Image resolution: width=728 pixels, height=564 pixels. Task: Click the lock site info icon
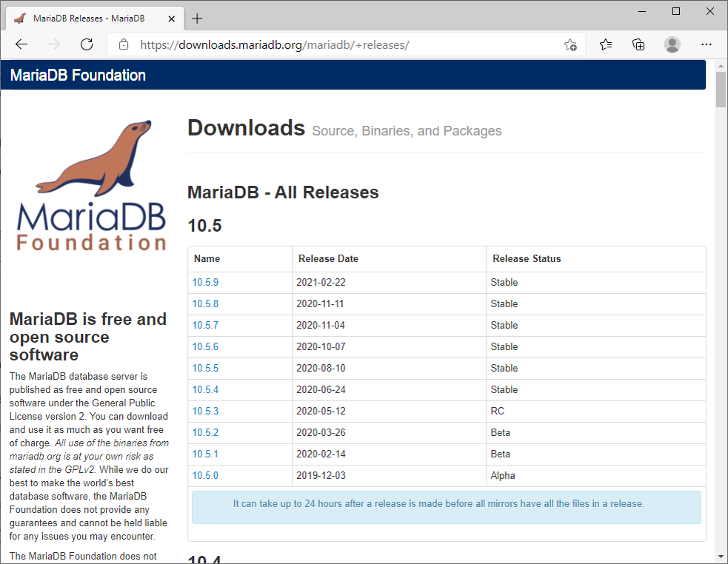[x=124, y=44]
